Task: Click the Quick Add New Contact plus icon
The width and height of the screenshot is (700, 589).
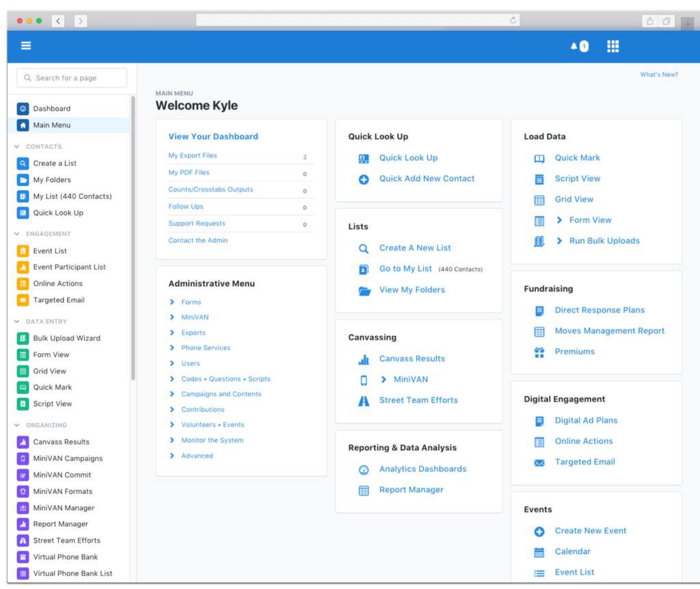Action: point(364,179)
